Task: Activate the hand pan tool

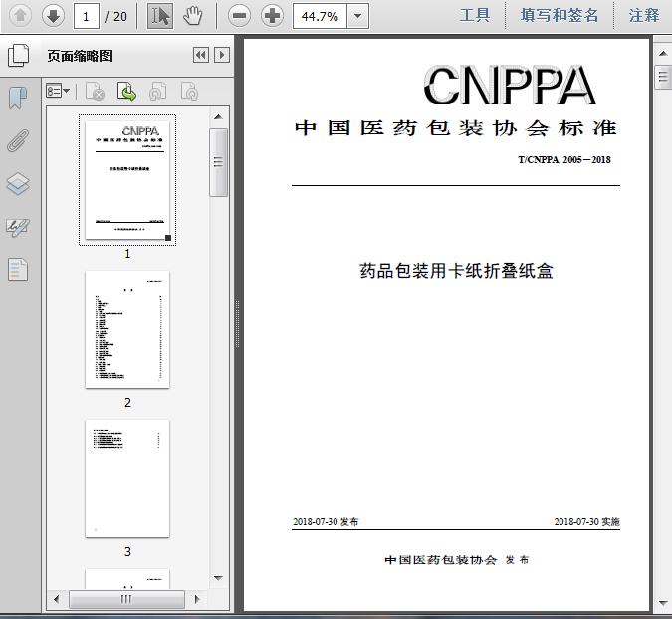Action: click(x=193, y=16)
